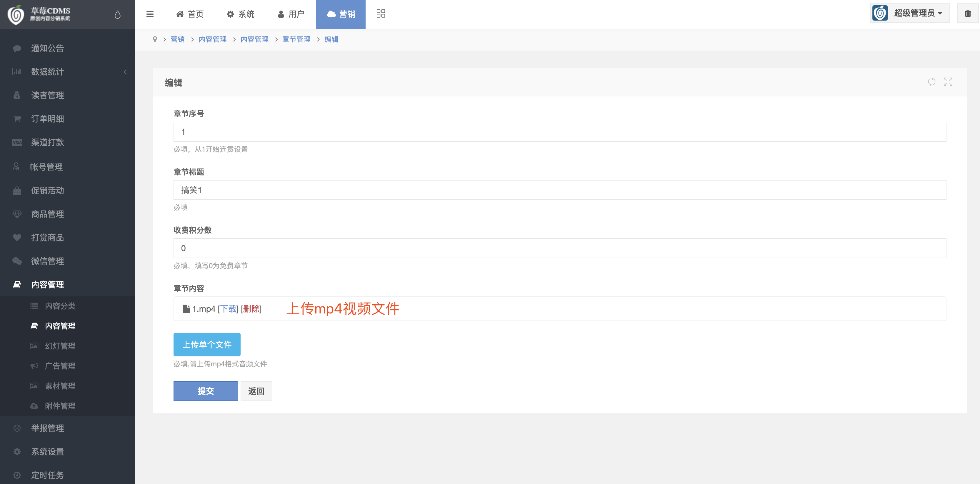
Task: Click the 返回 button
Action: tap(256, 391)
